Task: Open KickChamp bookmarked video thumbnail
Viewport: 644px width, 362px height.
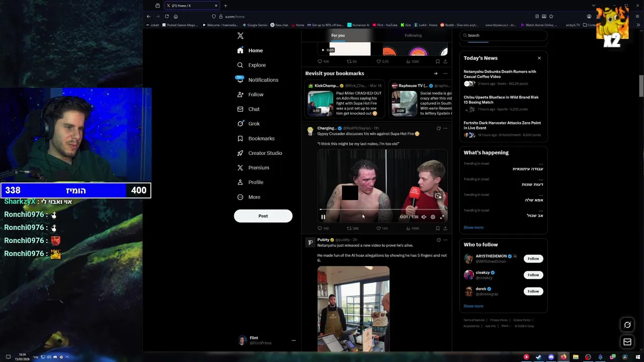Action: (320, 103)
